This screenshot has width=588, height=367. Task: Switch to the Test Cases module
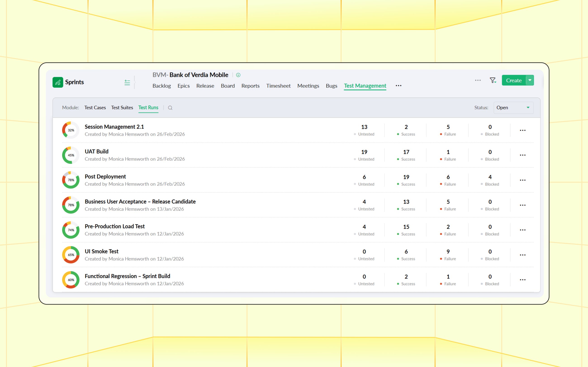pyautogui.click(x=95, y=108)
